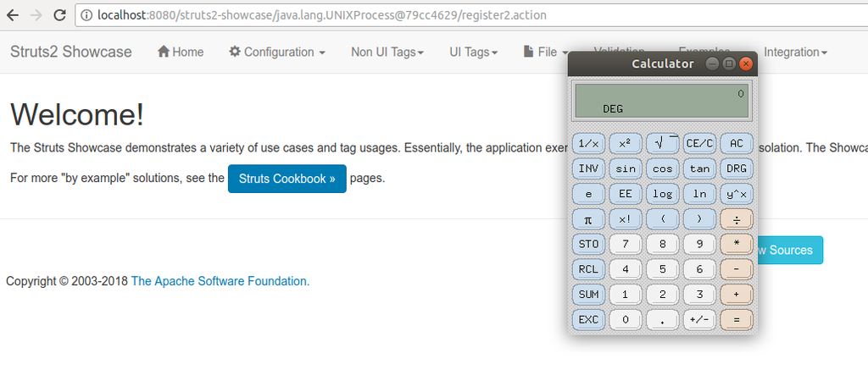Click the y^x power key
The height and width of the screenshot is (392, 868).
click(x=737, y=194)
